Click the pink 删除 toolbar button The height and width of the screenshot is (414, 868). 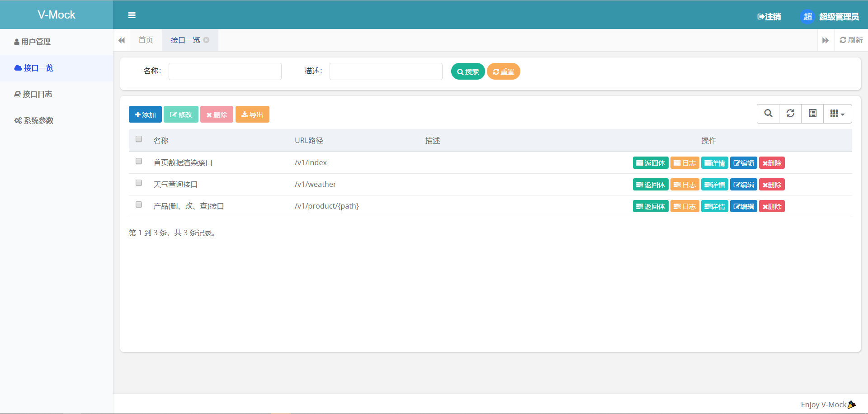tap(217, 114)
